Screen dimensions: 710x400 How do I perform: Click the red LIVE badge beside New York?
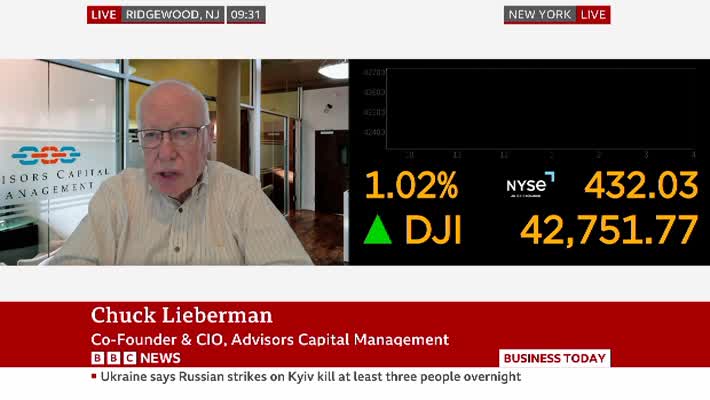(593, 15)
